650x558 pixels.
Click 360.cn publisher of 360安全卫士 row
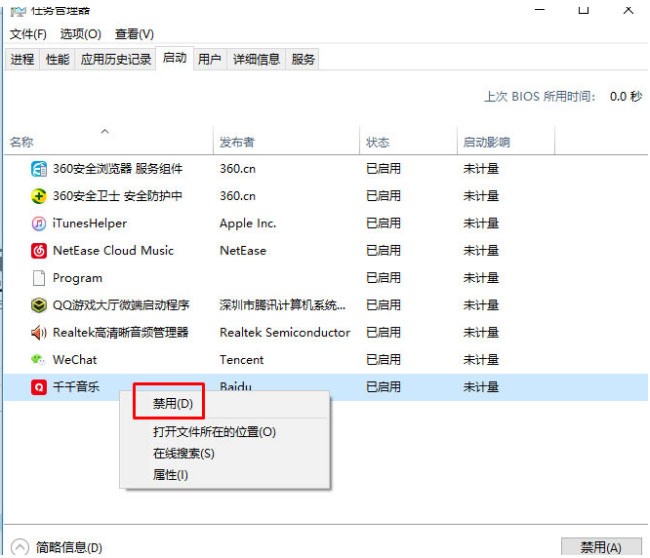(238, 196)
